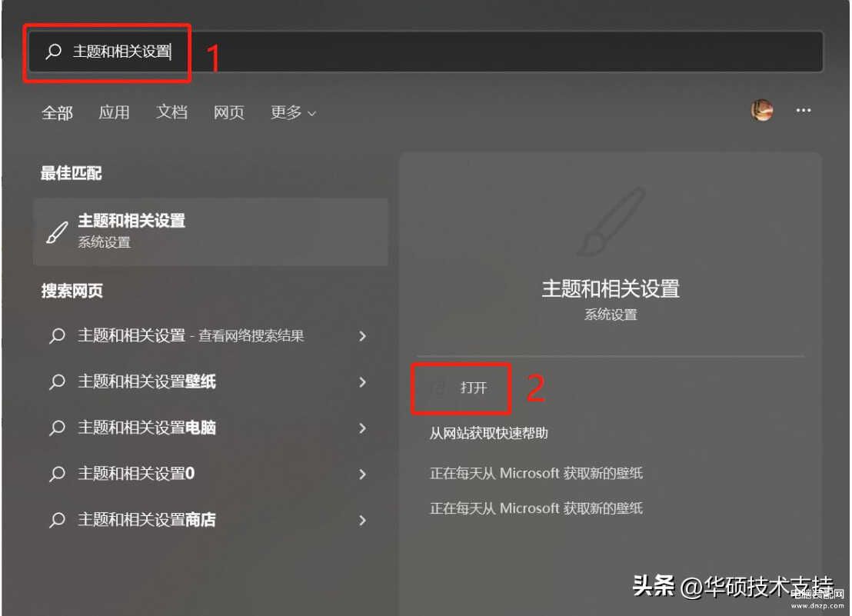Open suggestion 主题和相关设置0
Screen dimensions: 852x616
click(211, 474)
